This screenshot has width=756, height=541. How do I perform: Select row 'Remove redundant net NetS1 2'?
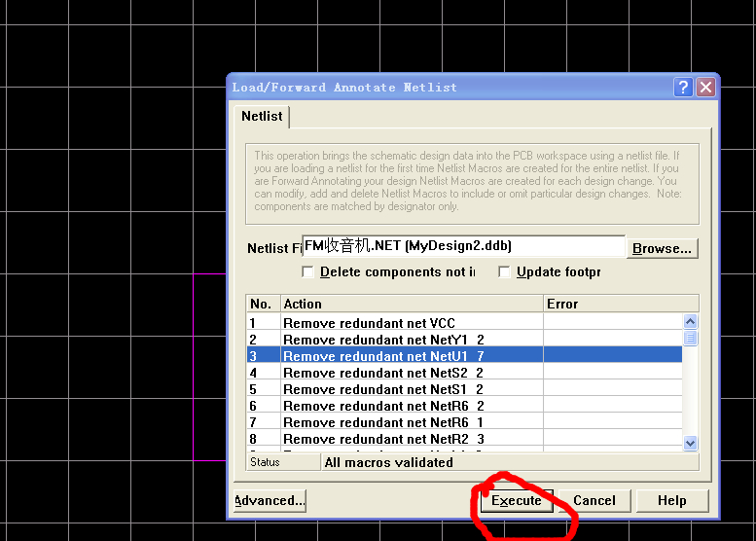pos(464,389)
